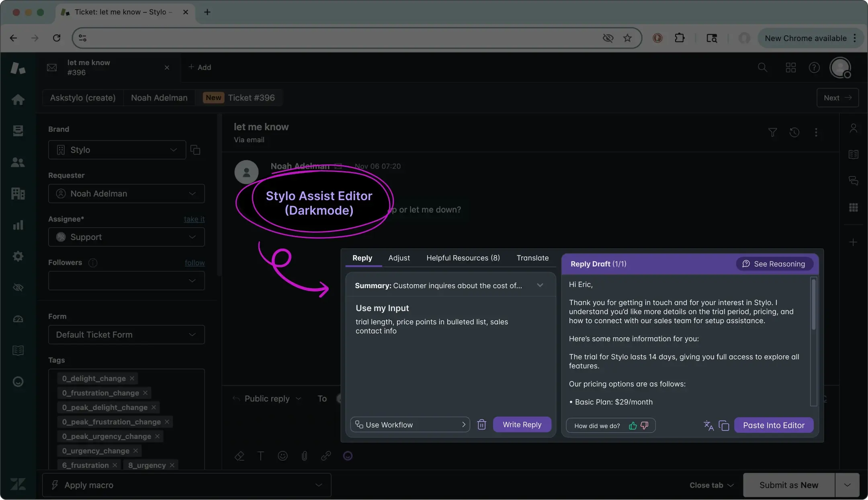The width and height of the screenshot is (868, 500).
Task: Click the conversation filter funnel icon
Action: click(772, 132)
